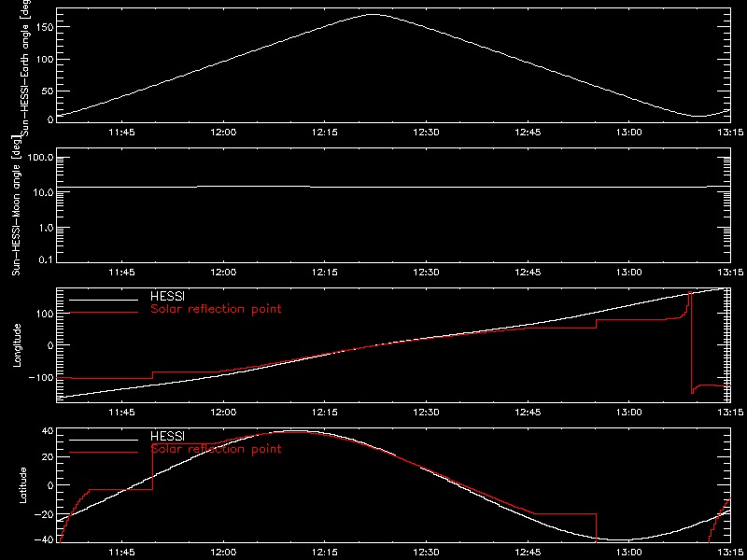Click 13:00 label under Latitude plot
The width and height of the screenshot is (747, 560).
click(629, 553)
